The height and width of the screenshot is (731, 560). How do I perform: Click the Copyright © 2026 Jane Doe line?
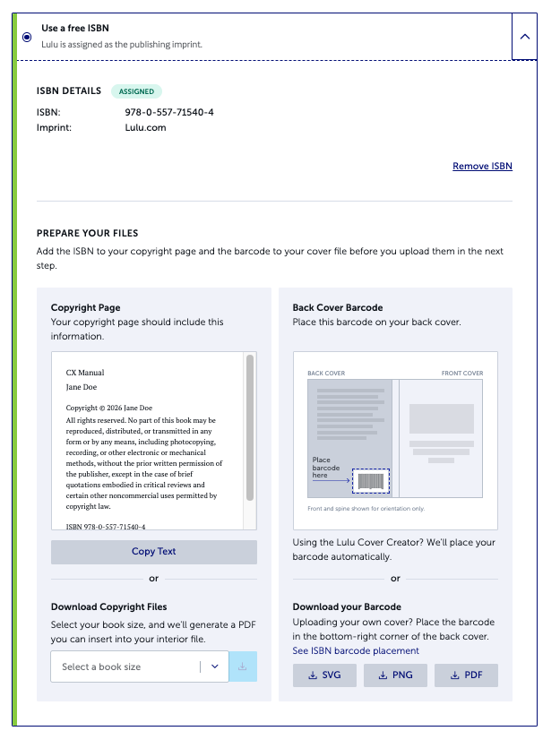[x=109, y=408]
